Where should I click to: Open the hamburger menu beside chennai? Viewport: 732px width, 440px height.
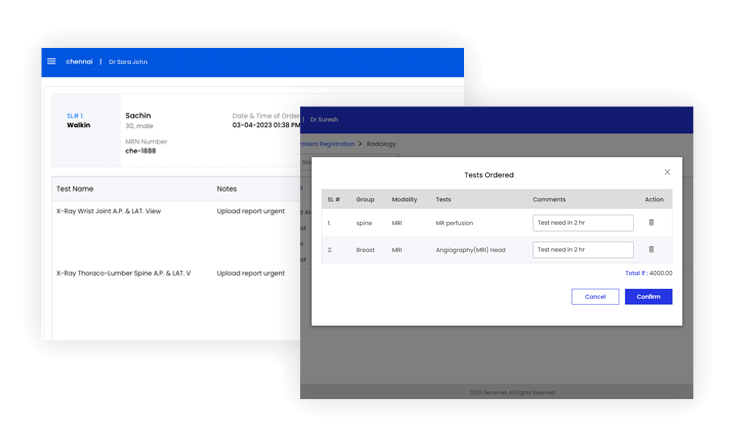pos(51,61)
